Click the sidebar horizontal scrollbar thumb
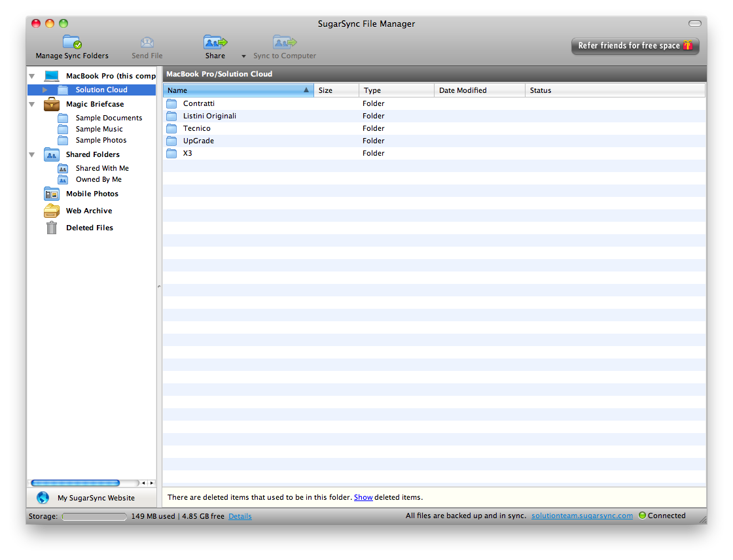This screenshot has width=733, height=560. tap(75, 483)
